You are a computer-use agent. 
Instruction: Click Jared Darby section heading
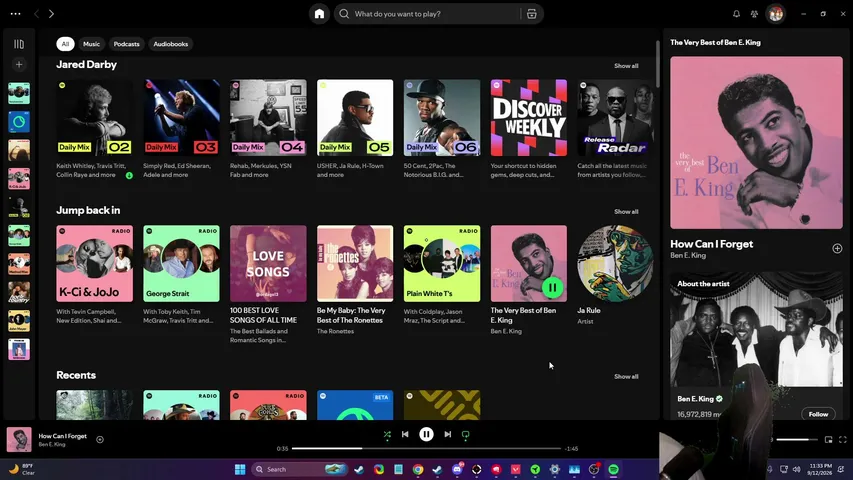[x=86, y=65]
